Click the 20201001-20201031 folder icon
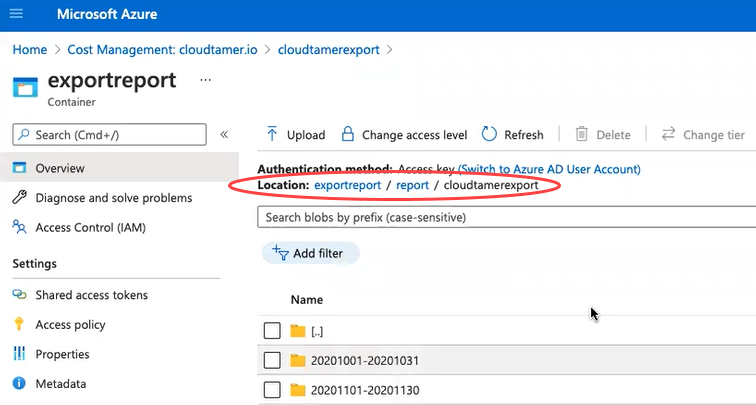756x405 pixels. point(298,361)
